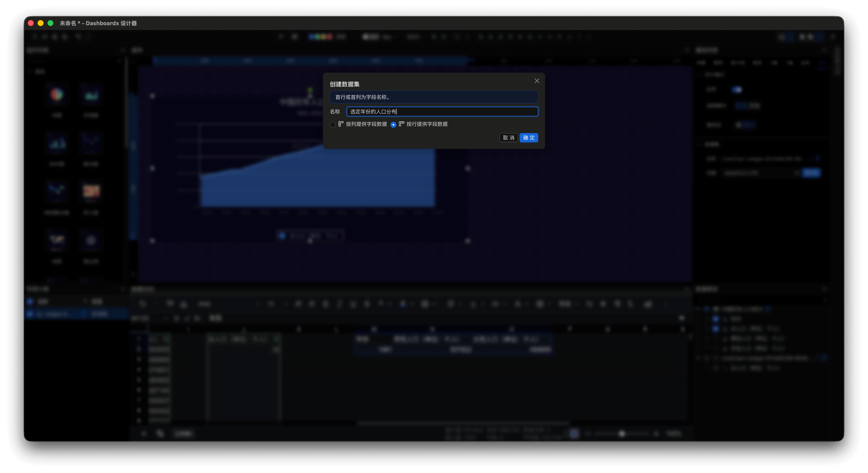868x473 pixels.
Task: Click the 首行或首列为字段名称 info banner
Action: [x=434, y=97]
